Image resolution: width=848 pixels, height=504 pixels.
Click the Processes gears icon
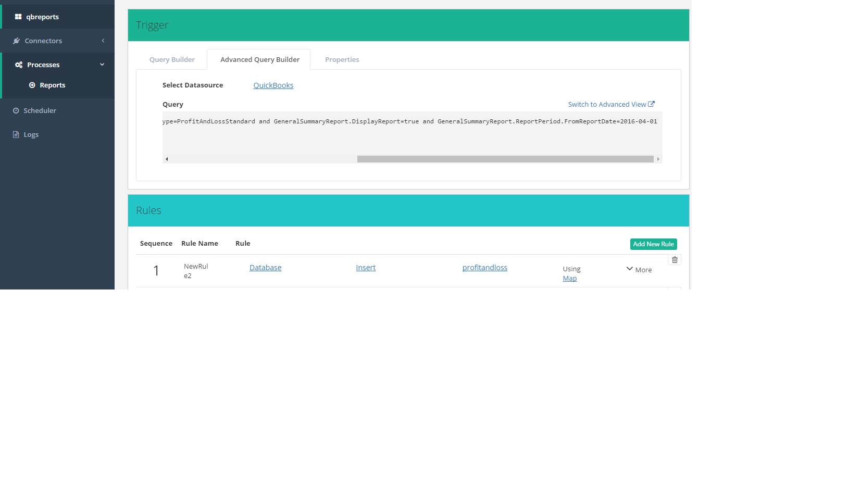tap(19, 65)
